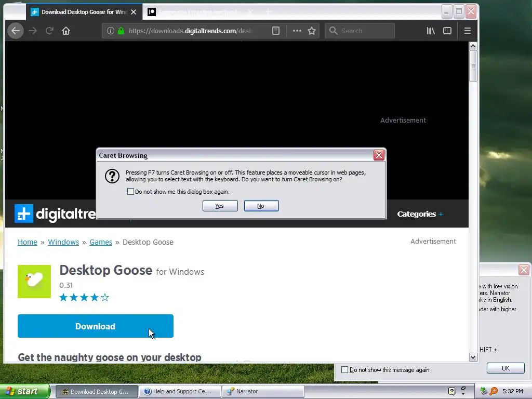Open the Games breadcrumb link
532x399 pixels.
101,242
